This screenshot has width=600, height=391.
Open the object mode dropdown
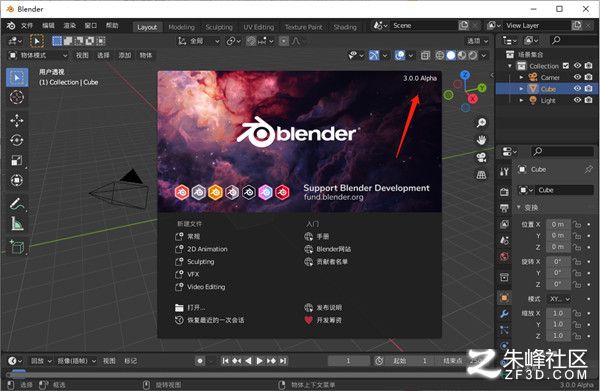point(38,55)
